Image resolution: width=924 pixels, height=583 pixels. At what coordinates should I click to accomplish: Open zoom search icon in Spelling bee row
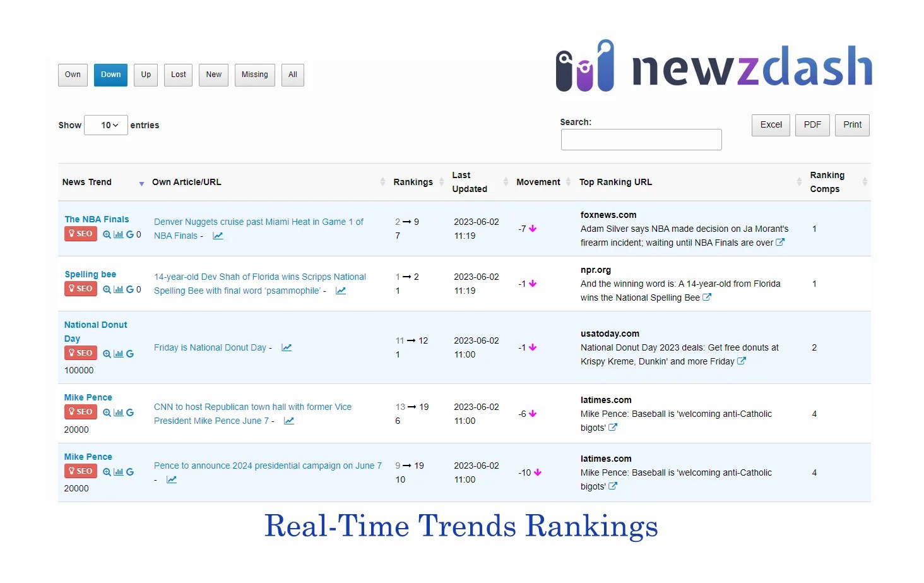tap(107, 289)
